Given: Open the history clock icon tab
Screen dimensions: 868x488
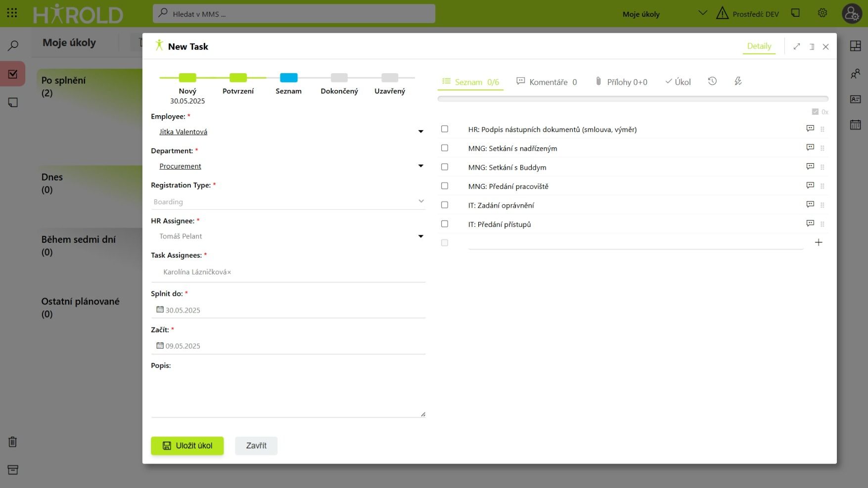Looking at the screenshot, I should (712, 82).
